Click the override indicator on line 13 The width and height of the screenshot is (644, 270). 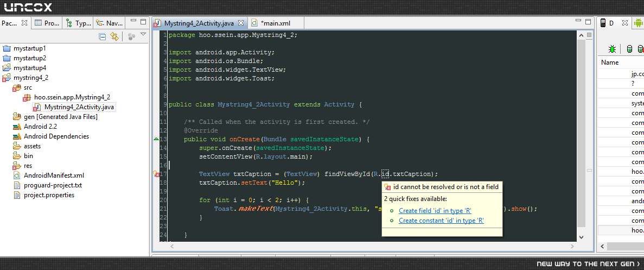pyautogui.click(x=156, y=139)
